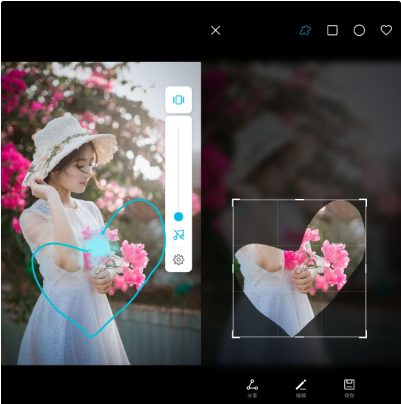The height and width of the screenshot is (404, 401).
Task: Click the bottom-right crop corner handle
Action: click(364, 335)
